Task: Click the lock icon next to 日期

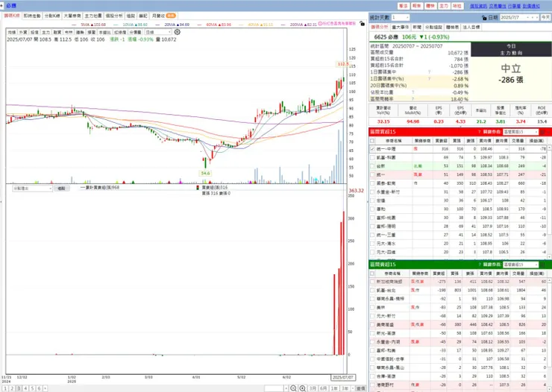Action: coord(484,18)
